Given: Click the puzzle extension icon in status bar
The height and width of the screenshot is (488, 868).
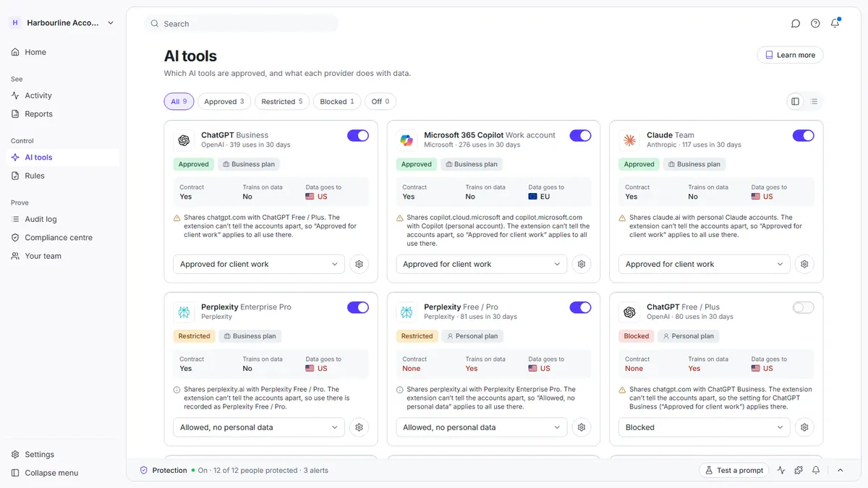Looking at the screenshot, I should pos(799,470).
